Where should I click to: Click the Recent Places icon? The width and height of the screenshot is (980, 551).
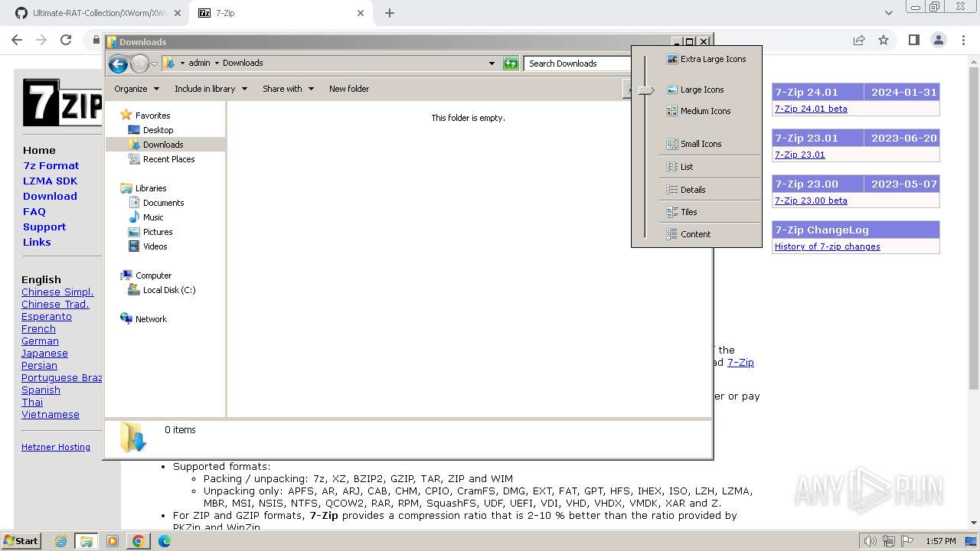click(134, 159)
